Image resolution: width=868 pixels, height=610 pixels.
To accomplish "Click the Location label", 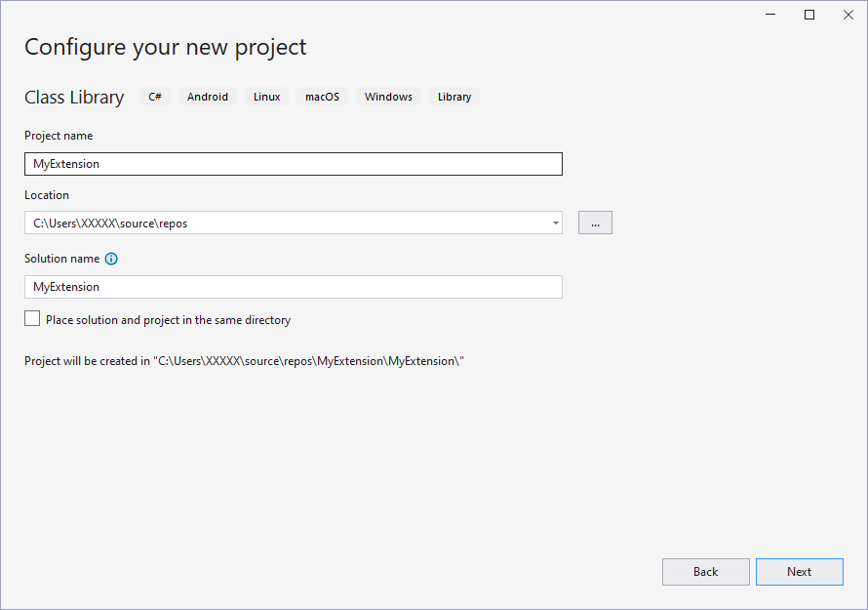I will tap(47, 195).
